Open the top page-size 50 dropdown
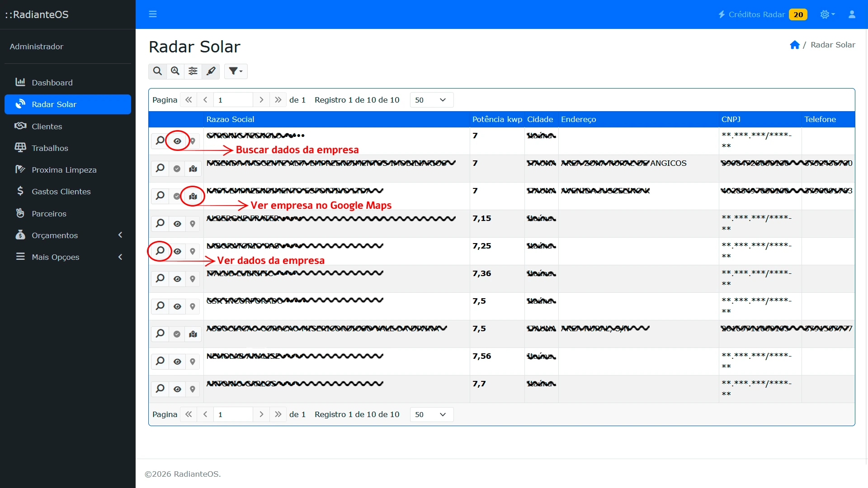This screenshot has height=488, width=868. [431, 100]
